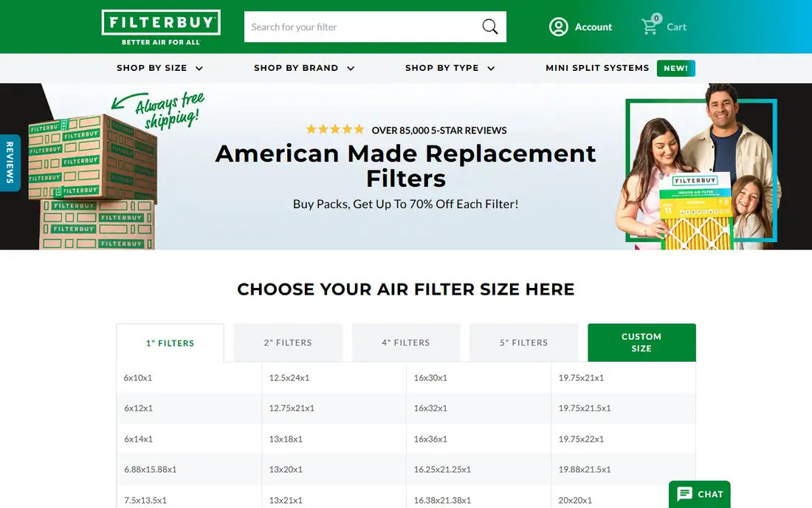Click the Account profile icon
The width and height of the screenshot is (812, 508).
(x=558, y=27)
